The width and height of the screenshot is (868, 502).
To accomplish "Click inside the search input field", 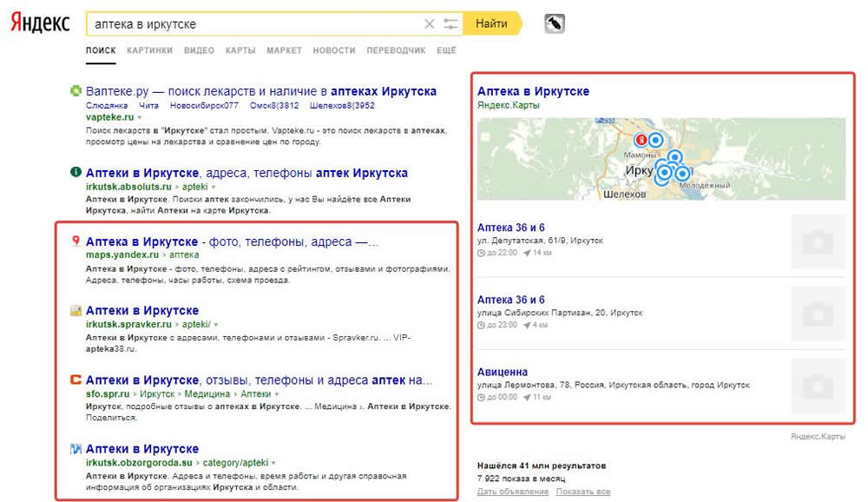I will (x=252, y=23).
